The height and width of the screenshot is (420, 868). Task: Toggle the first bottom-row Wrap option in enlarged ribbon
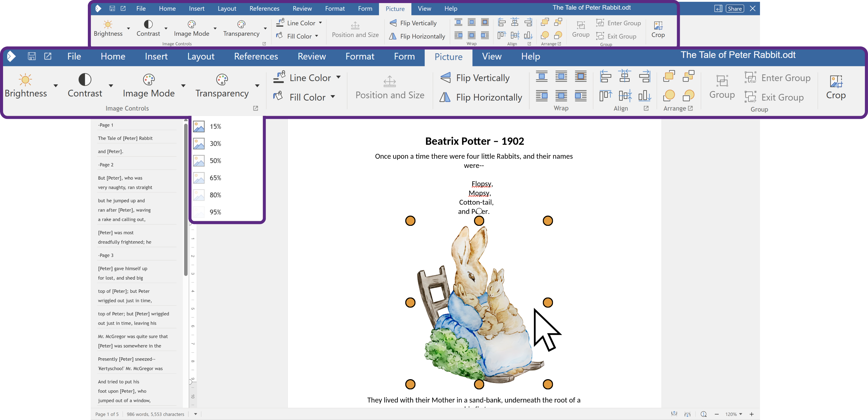[x=542, y=96]
